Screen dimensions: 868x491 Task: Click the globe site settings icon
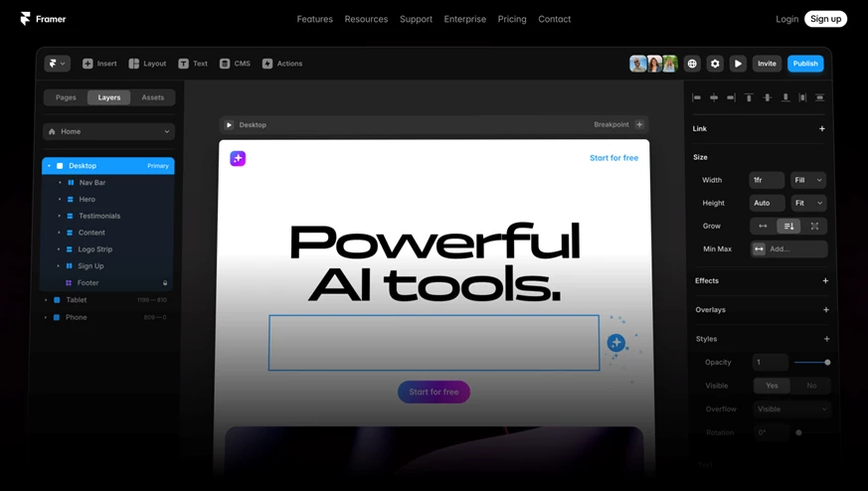click(x=692, y=64)
